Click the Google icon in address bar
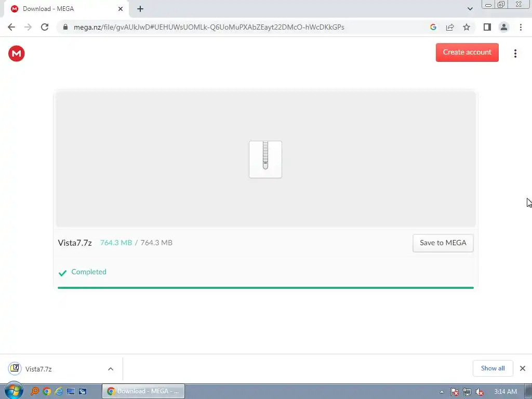The width and height of the screenshot is (532, 399). click(x=433, y=27)
